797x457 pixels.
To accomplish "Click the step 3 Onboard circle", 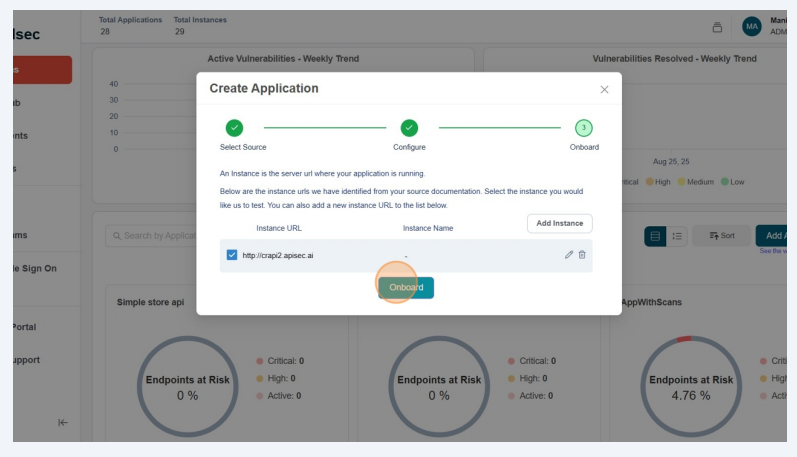I will tap(584, 128).
